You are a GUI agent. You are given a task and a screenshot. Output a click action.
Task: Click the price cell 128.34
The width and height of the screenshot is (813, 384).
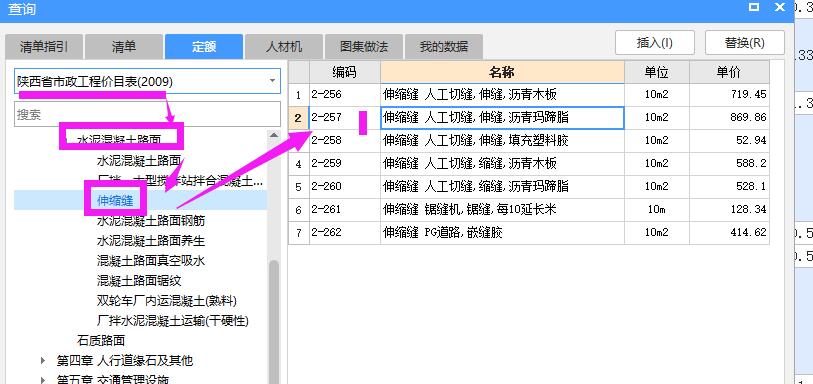(x=729, y=209)
